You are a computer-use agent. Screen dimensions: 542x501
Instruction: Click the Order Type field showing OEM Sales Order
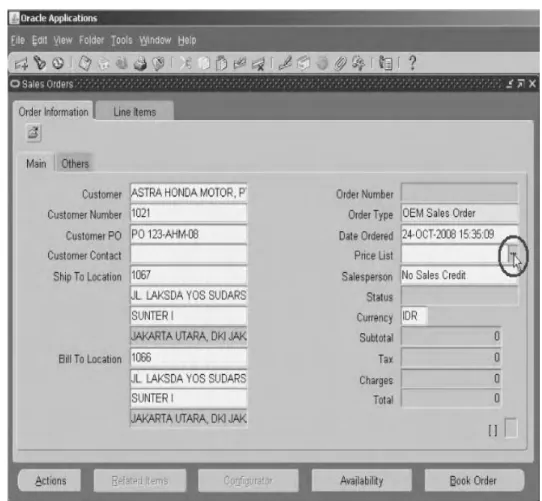click(x=459, y=213)
